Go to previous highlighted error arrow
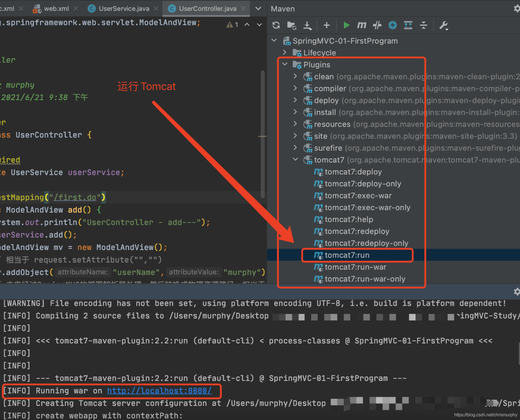Screen dimensions: 520x420 pyautogui.click(x=247, y=24)
